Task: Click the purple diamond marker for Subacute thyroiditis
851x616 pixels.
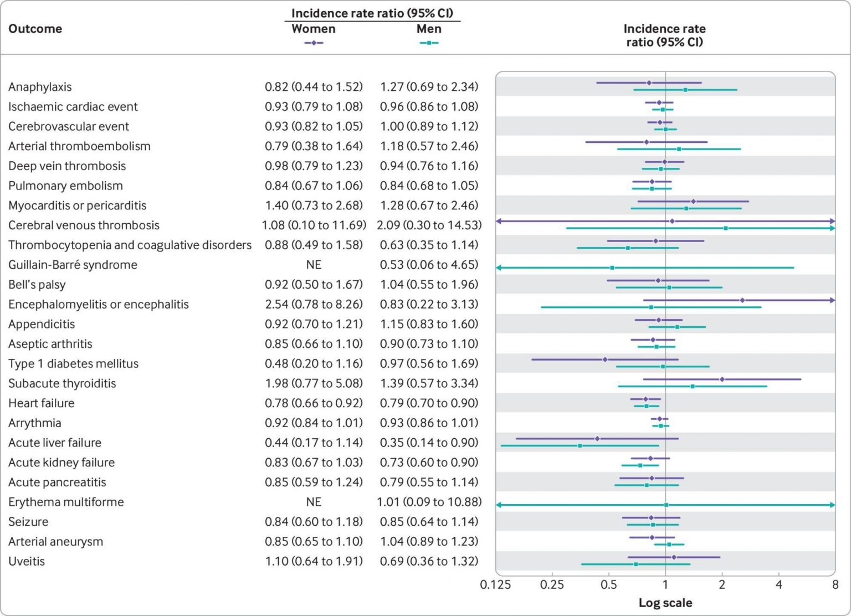Action: coord(722,379)
